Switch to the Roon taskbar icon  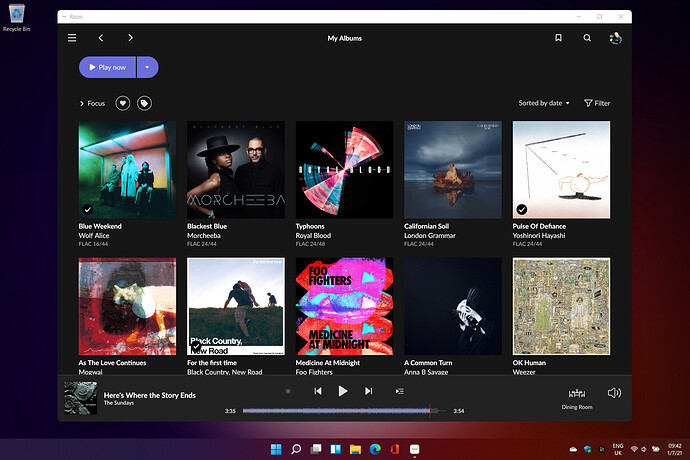415,449
